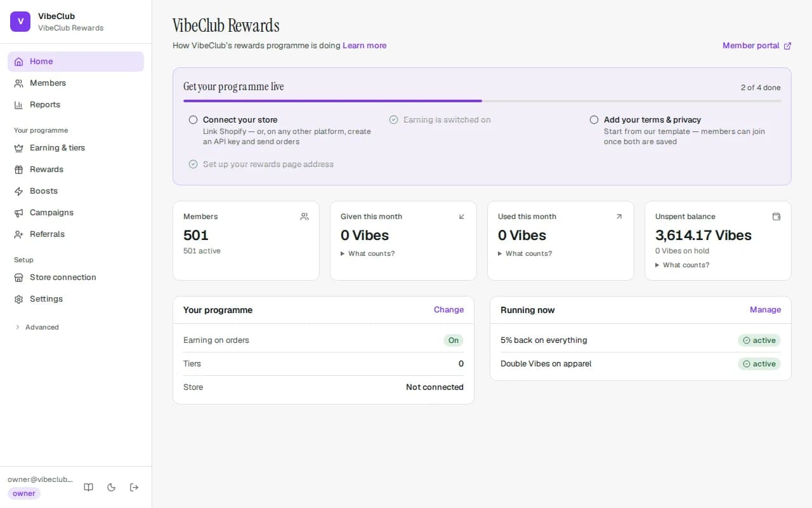Viewport: 812px width, 508px height.
Task: Click the VibeClub purple V logo
Action: pyautogui.click(x=20, y=22)
